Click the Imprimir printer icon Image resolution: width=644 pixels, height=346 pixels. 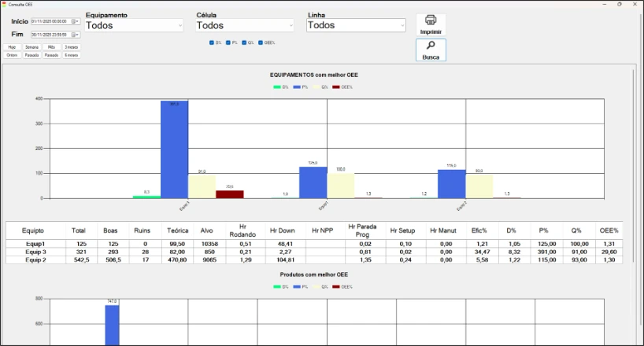(x=431, y=20)
